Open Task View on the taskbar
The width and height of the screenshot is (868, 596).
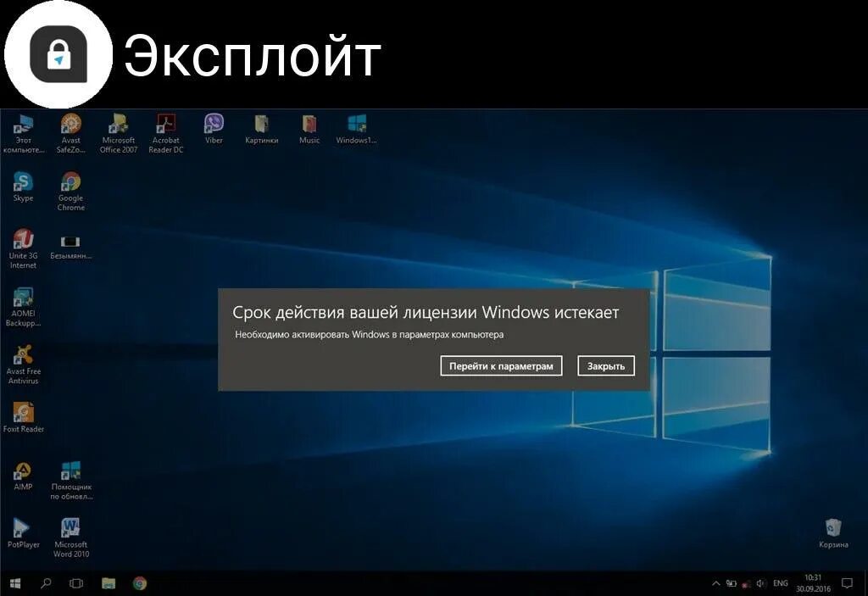click(76, 583)
